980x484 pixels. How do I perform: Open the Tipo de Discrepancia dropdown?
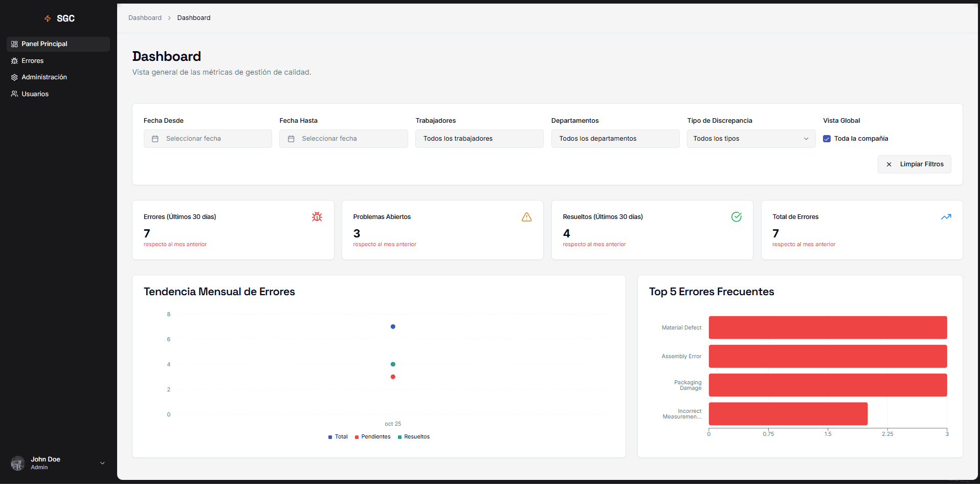[750, 139]
